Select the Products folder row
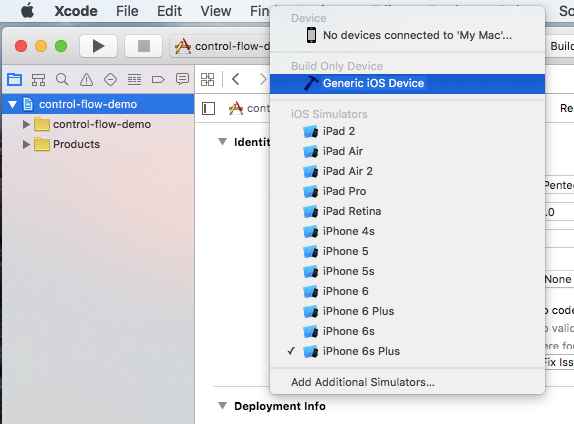This screenshot has width=574, height=424. 98,144
